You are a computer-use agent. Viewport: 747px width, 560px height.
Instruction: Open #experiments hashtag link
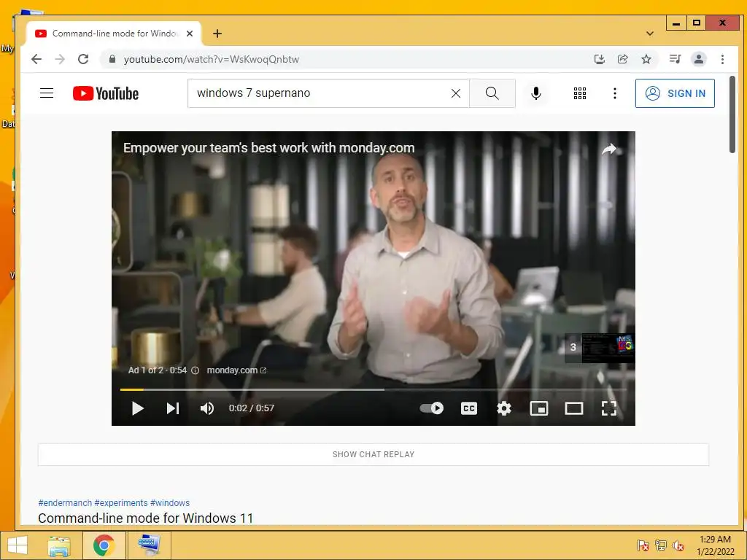coord(121,503)
